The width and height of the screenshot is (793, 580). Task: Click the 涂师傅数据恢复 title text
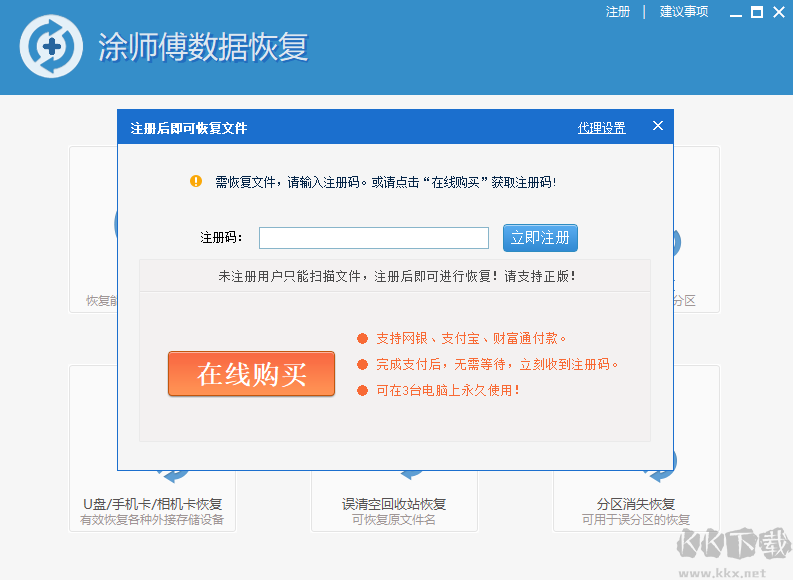203,47
